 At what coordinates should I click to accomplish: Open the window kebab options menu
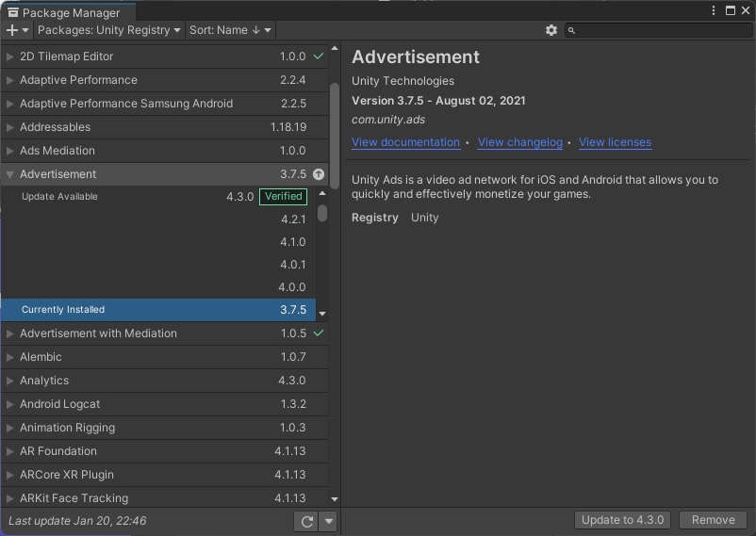point(714,10)
